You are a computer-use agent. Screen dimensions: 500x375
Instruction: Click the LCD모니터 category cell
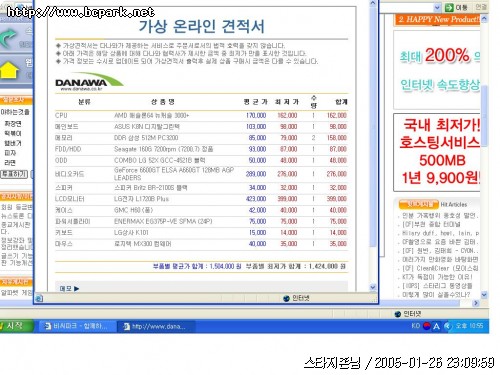coord(69,199)
